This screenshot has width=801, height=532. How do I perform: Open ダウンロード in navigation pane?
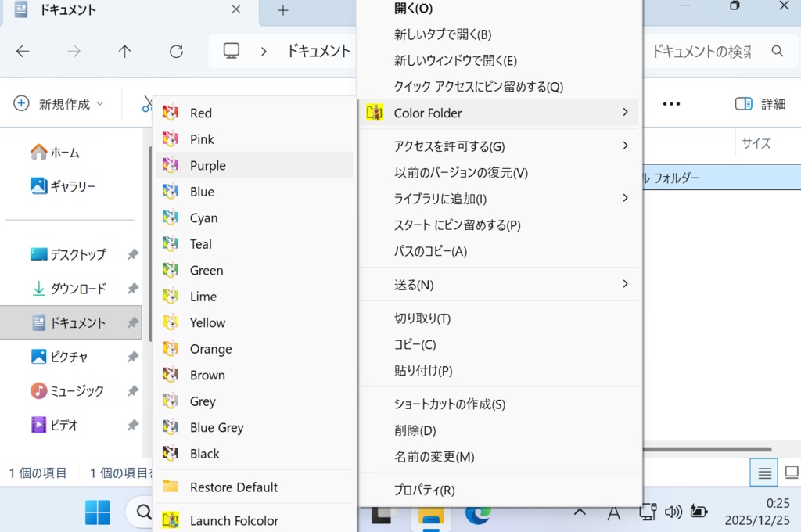coord(68,288)
